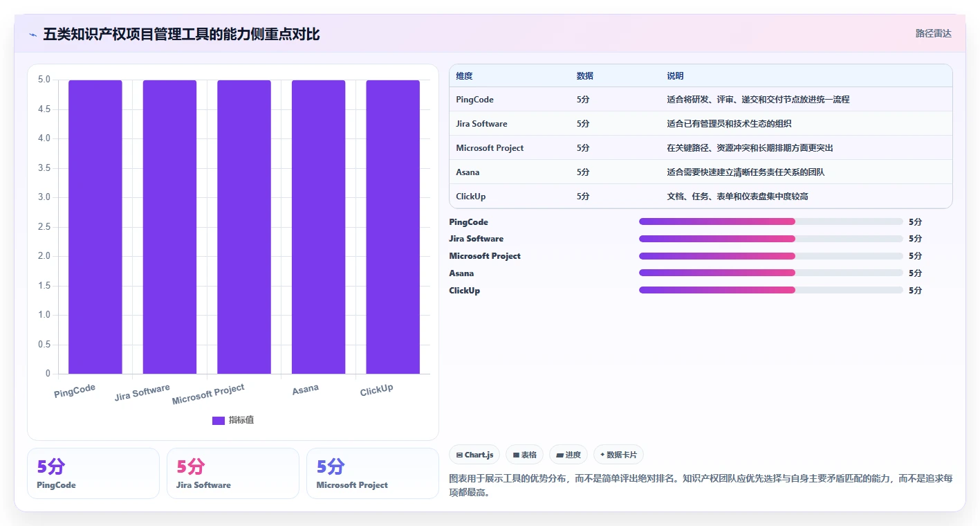Select the 表格 tag
Image resolution: width=980 pixels, height=526 pixels.
click(524, 455)
